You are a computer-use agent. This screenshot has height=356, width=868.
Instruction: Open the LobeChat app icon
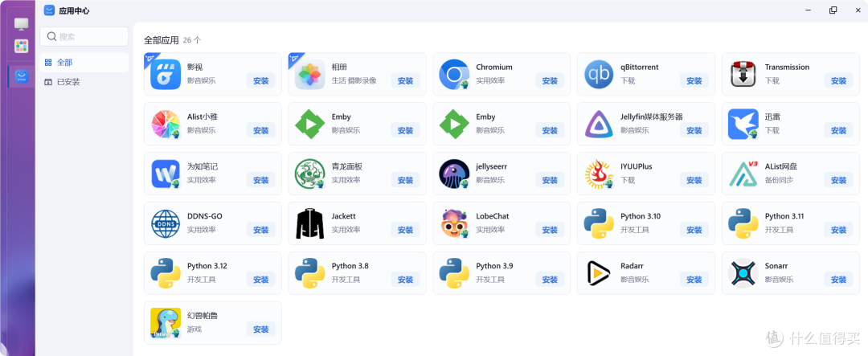coord(454,223)
